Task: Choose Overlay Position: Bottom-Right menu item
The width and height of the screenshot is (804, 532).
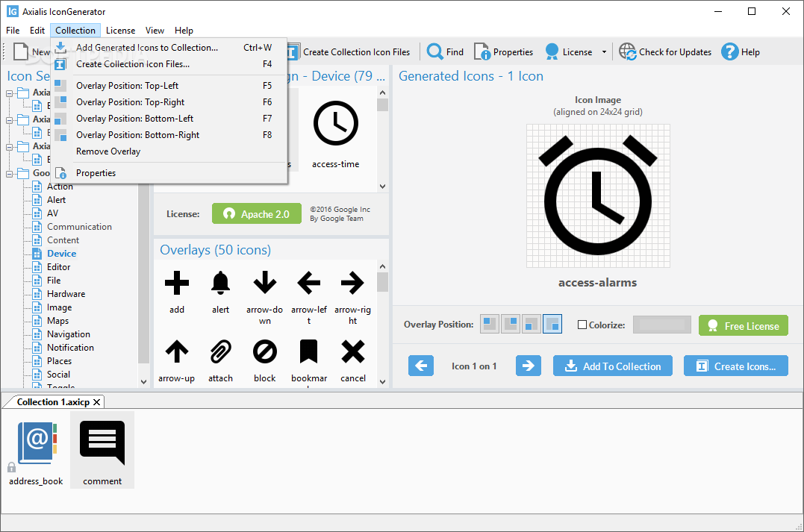Action: (169, 135)
